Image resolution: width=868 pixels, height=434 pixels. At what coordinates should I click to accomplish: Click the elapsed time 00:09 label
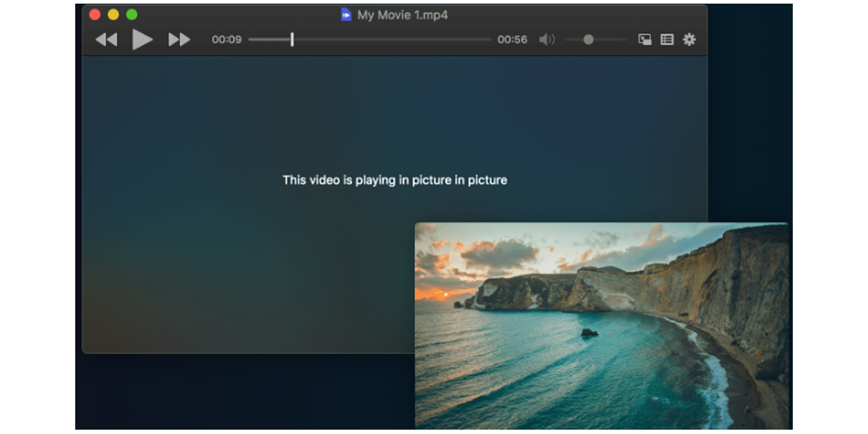[x=226, y=40]
